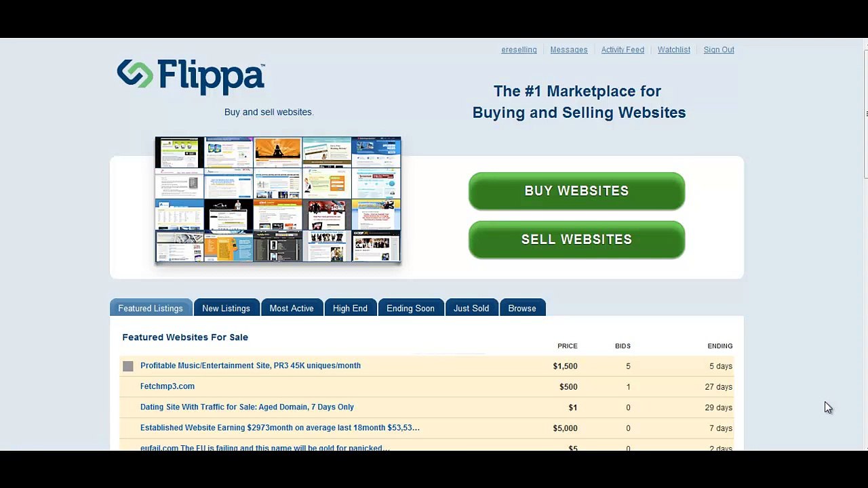Click the Sign Out link
Image resolution: width=868 pixels, height=488 pixels.
(719, 49)
